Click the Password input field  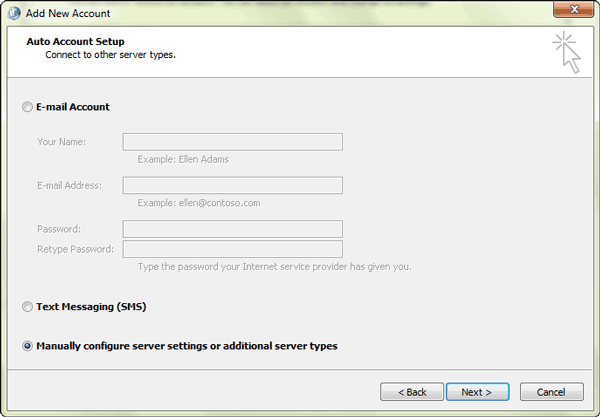[233, 229]
